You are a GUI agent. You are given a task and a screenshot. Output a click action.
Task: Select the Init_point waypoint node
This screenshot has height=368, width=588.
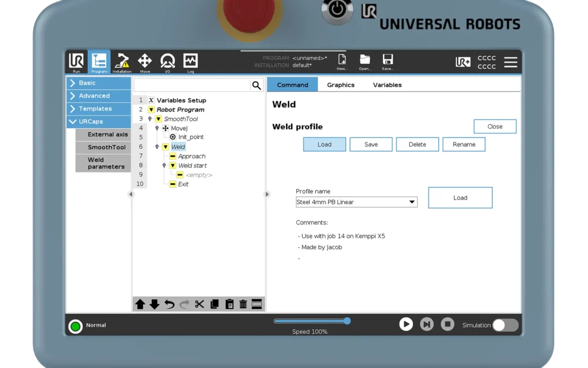coord(191,137)
